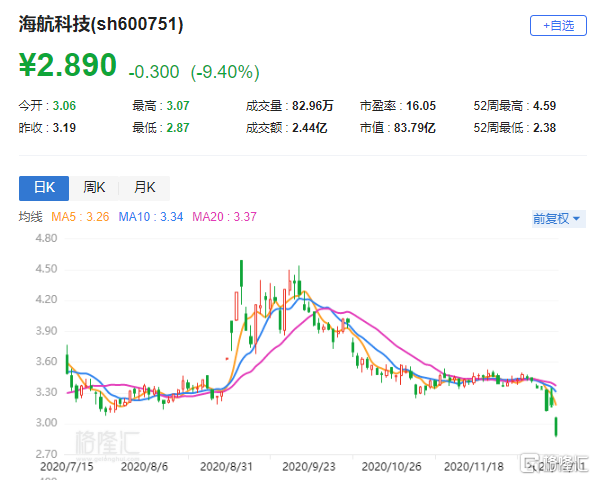Click the 2020/8/31 date axis label
Image resolution: width=595 pixels, height=480 pixels.
click(226, 467)
